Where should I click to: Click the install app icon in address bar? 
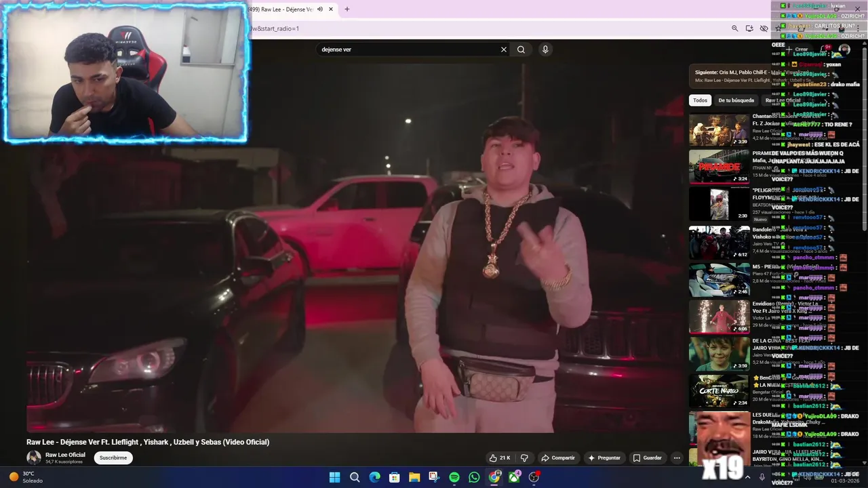(x=749, y=28)
